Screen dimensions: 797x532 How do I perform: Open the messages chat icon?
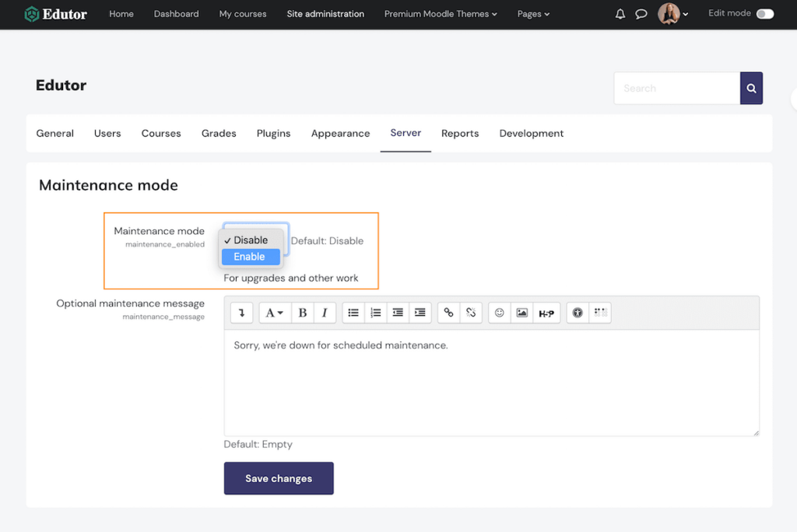coord(641,13)
